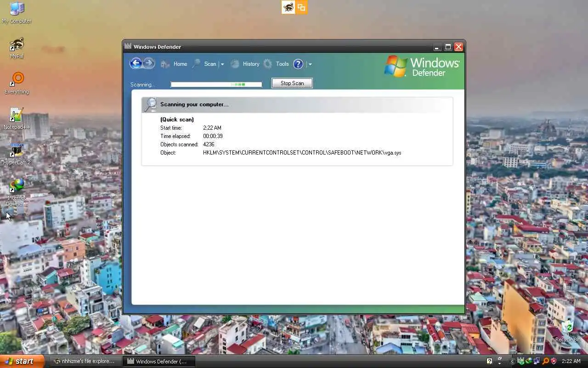Click the orange Everything search tray icon

coord(546,361)
